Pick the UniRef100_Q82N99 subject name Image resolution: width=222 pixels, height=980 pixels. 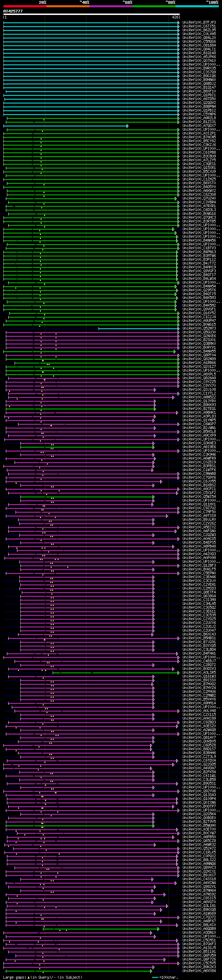pos(199,359)
